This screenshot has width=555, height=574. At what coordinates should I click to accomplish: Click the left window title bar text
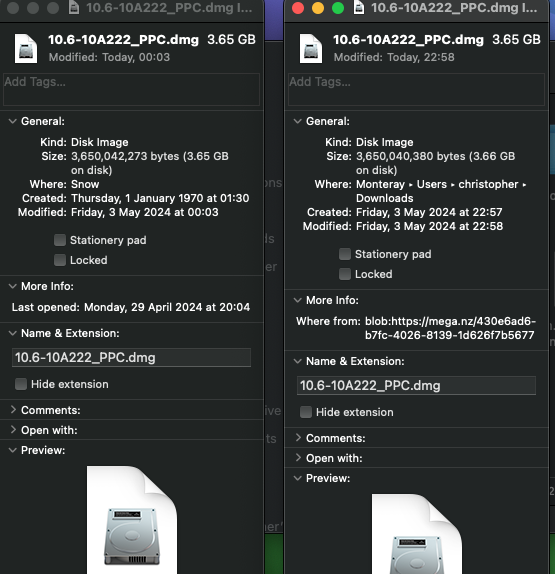[x=169, y=8]
